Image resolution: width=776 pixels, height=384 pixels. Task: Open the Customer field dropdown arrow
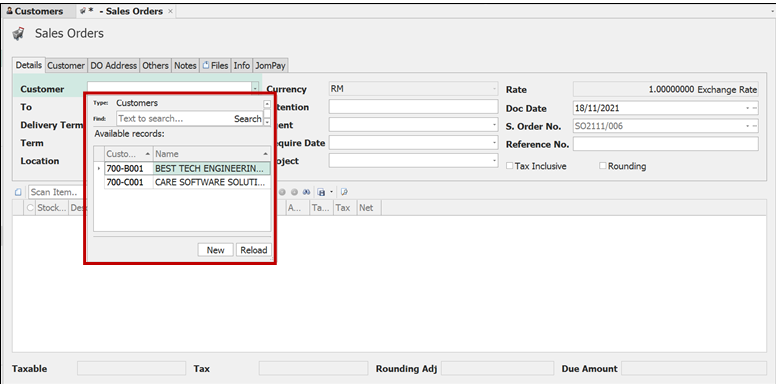(x=255, y=89)
